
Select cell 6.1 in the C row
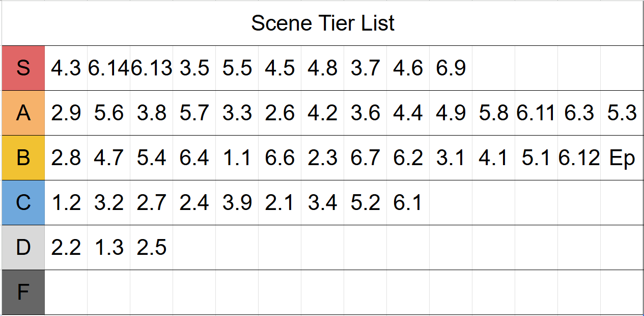[408, 203]
